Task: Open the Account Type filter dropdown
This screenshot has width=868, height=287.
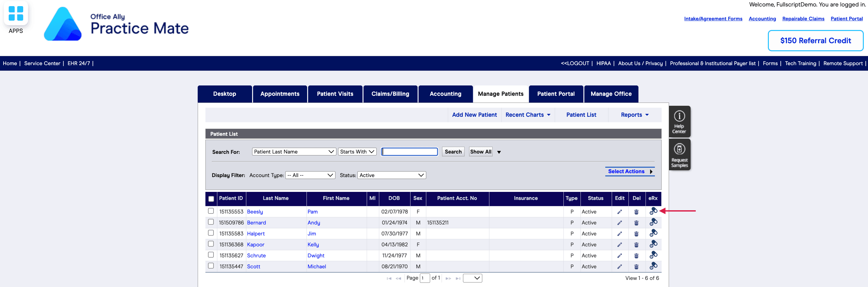Action: (x=310, y=175)
